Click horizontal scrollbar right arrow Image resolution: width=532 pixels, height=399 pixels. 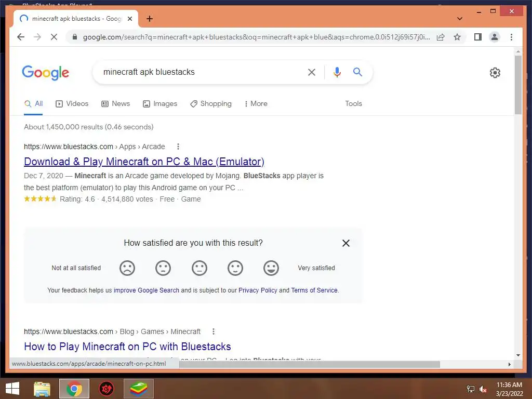tap(509, 364)
